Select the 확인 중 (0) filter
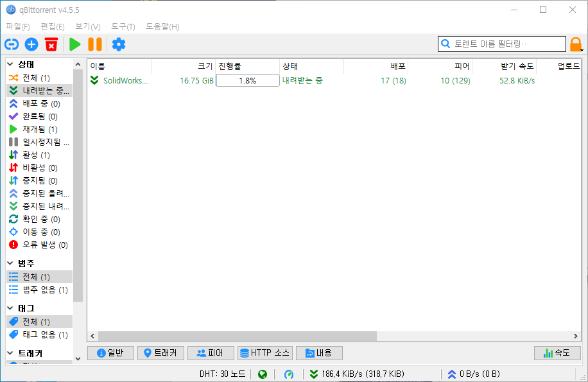The height and width of the screenshot is (382, 588). point(39,219)
